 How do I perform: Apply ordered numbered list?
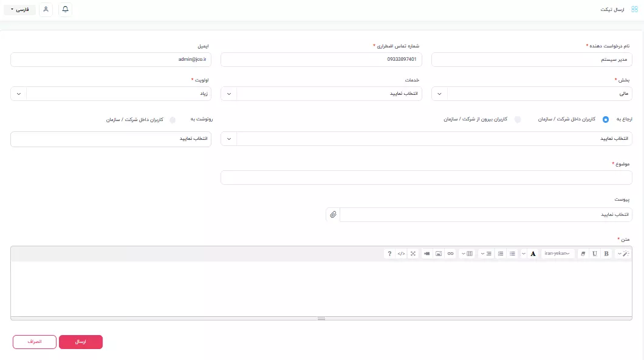click(500, 254)
